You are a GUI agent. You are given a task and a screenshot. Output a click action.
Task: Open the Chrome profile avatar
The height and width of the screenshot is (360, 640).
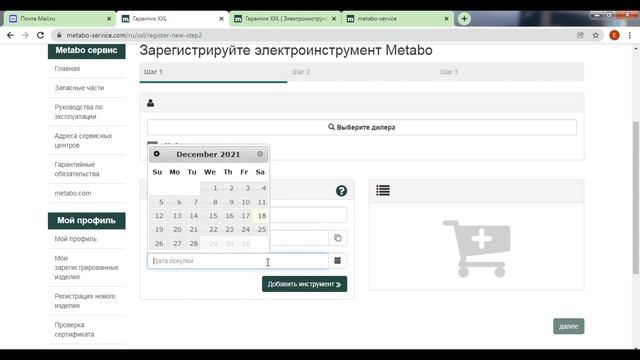point(614,36)
